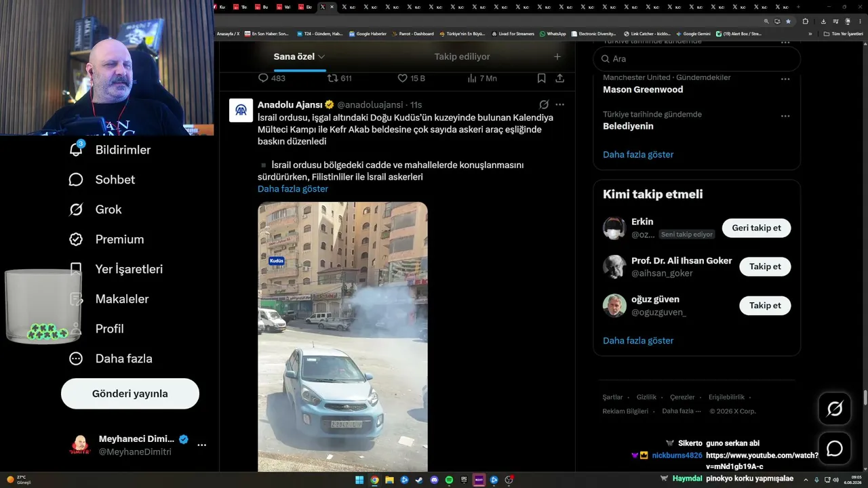Click the plus icon beside timeline tabs
Screen dimensions: 868x488
(557, 57)
